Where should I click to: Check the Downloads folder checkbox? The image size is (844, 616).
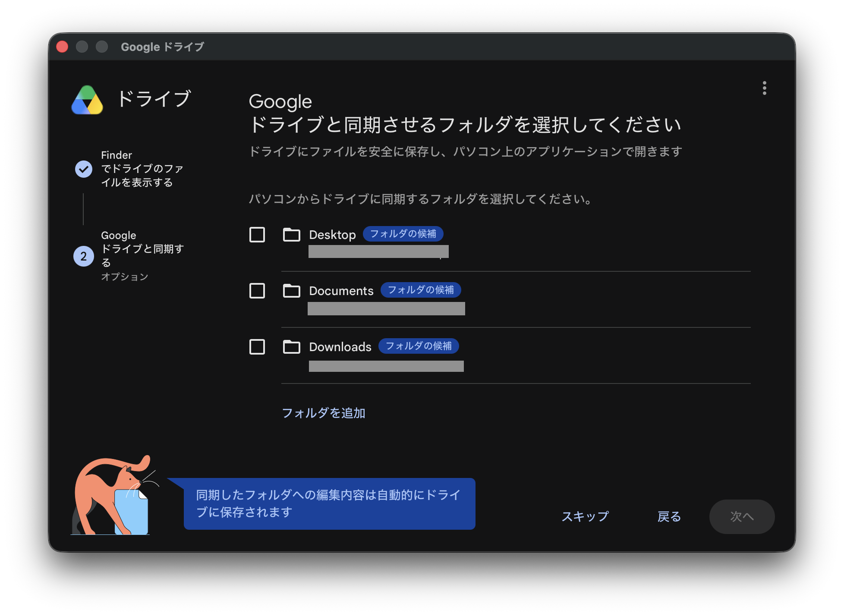click(257, 347)
